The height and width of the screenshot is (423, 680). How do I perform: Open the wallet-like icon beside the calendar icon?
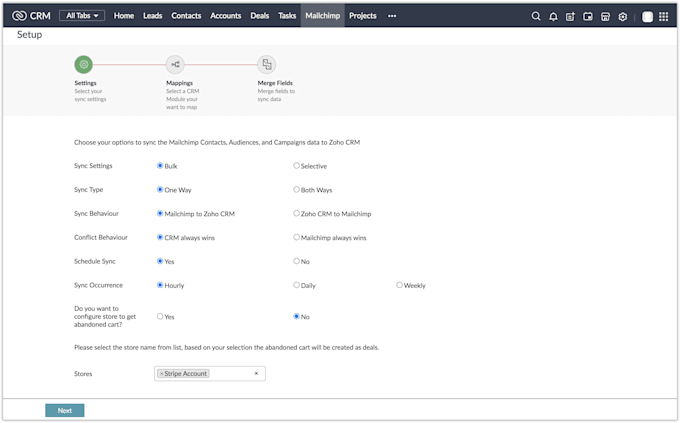(x=588, y=16)
